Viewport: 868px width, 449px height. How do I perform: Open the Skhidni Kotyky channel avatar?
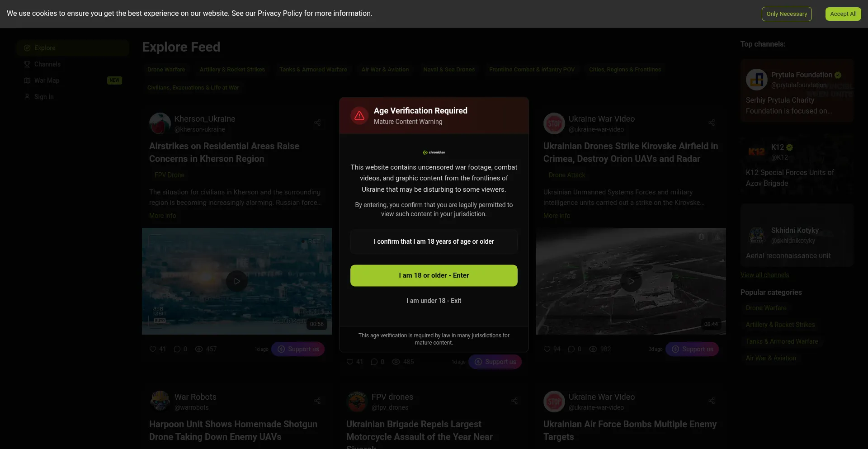click(x=757, y=235)
